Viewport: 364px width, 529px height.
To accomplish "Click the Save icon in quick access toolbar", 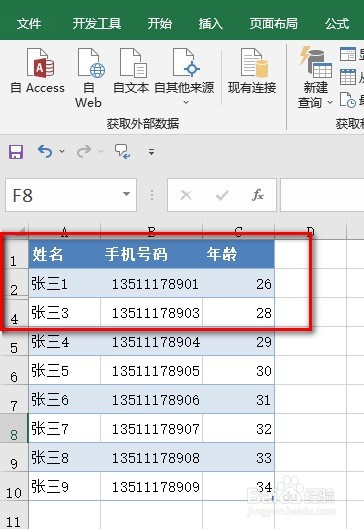I will pyautogui.click(x=16, y=152).
